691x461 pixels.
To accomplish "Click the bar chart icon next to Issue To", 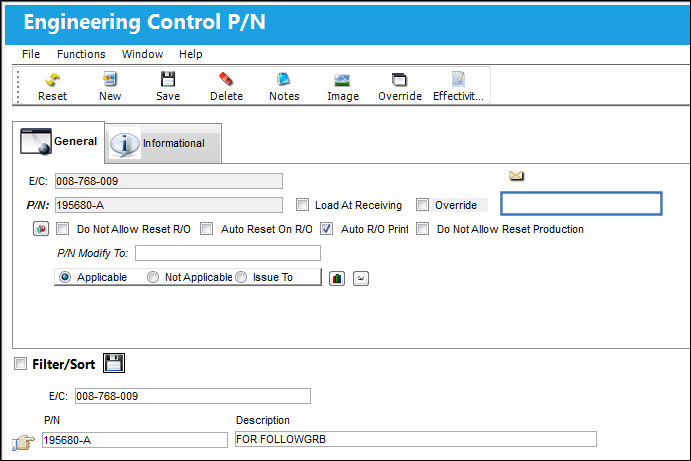I will tap(337, 278).
